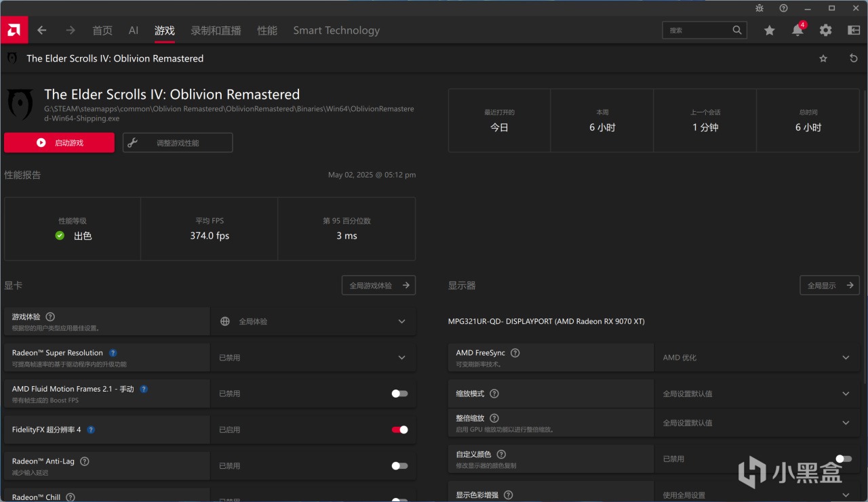Switch to the 性能 tab
Image resolution: width=868 pixels, height=502 pixels.
267,30
